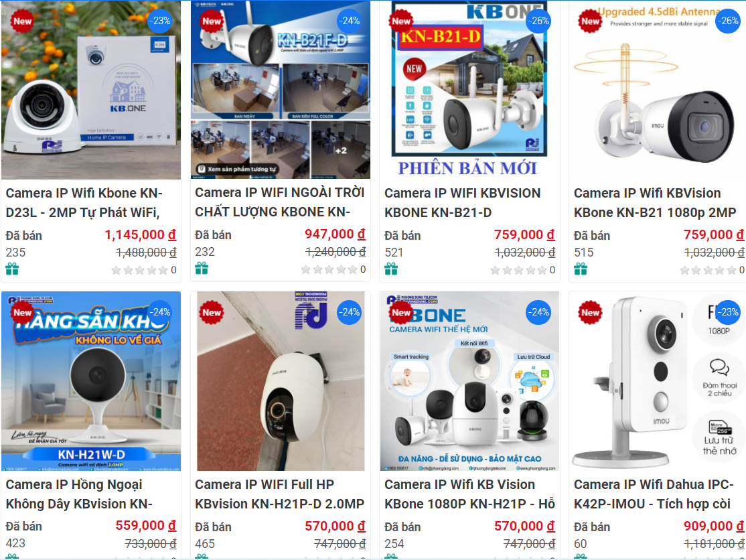Open Camera IP Wifi Dahua IPC-K42P-IMOU title
Image resolution: width=746 pixels, height=560 pixels.
point(654,494)
